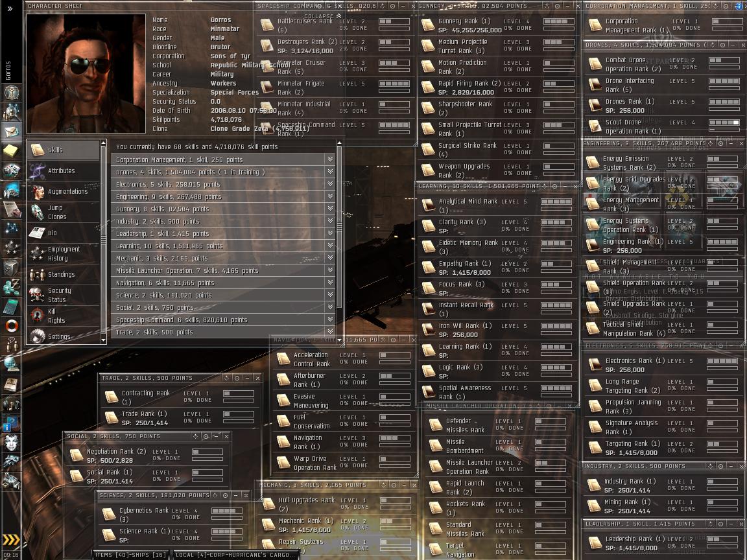Open the five-stars corporation icon in sidebar
The width and height of the screenshot is (747, 560).
tap(11, 248)
